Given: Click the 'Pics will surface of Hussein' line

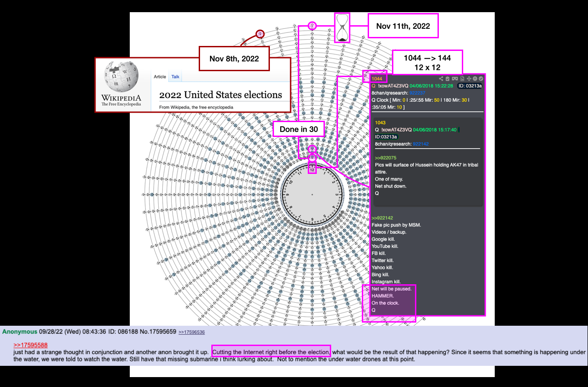Looking at the screenshot, I should coord(426,165).
